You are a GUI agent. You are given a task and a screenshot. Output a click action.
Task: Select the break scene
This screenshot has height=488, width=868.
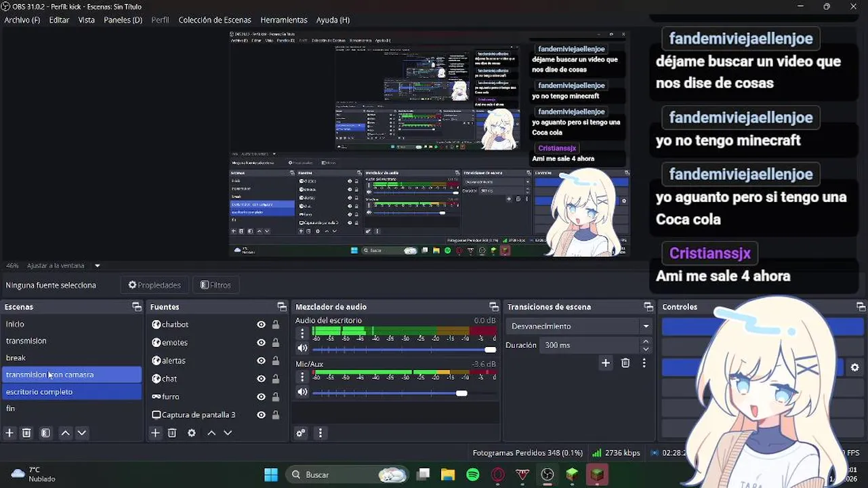click(x=72, y=358)
